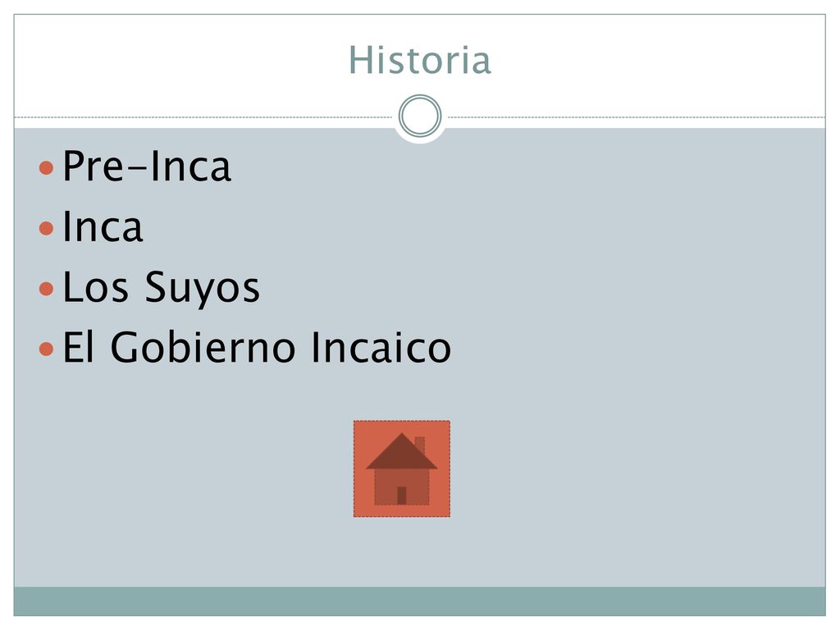Click the teal footer bar at the slide bottom
This screenshot has width=840, height=630.
[420, 601]
